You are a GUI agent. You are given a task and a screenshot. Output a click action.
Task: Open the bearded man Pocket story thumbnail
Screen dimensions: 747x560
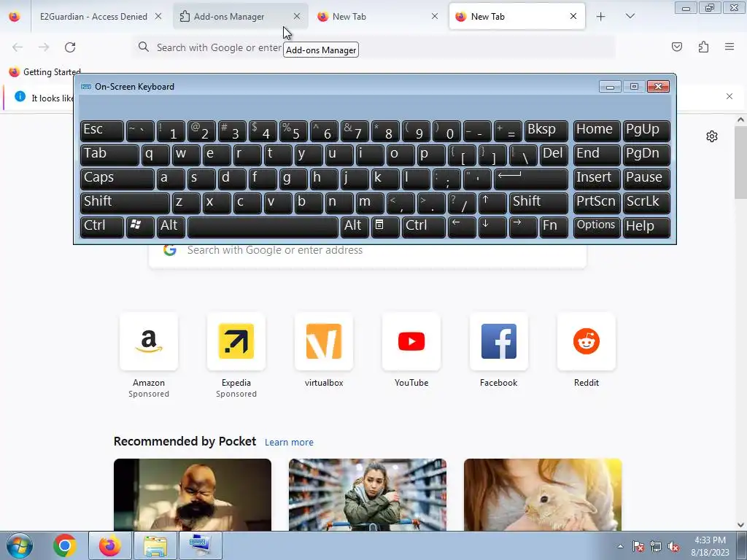coord(193,495)
